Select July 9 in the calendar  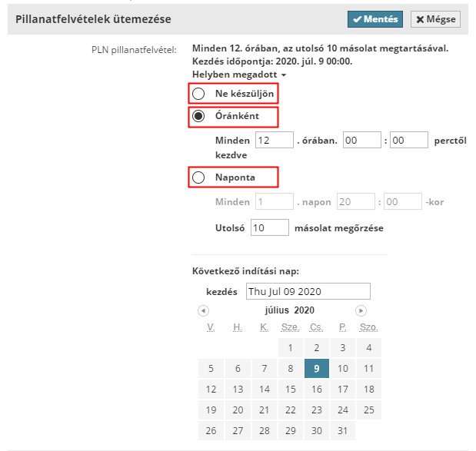coord(316,369)
